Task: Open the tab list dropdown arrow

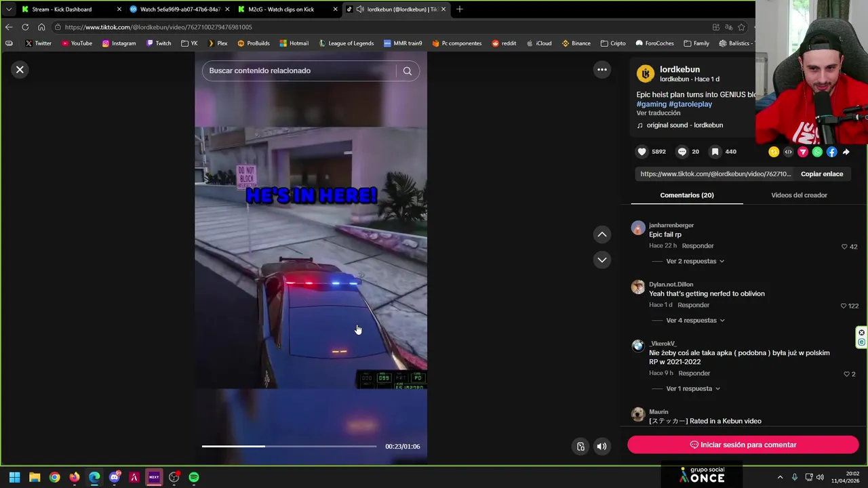Action: (9, 9)
